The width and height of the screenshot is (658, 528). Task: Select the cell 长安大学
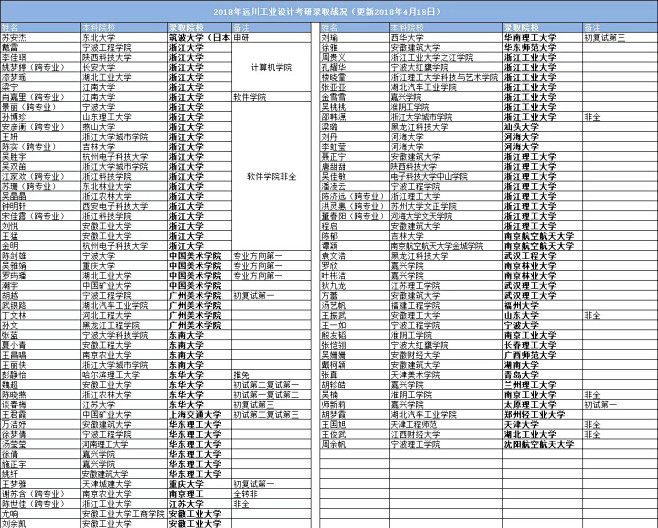(x=124, y=67)
